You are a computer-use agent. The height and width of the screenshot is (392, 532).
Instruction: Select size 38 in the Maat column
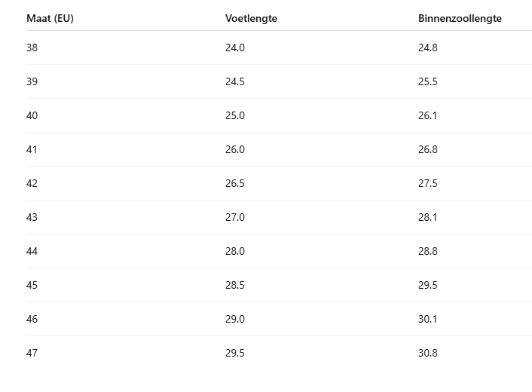[32, 47]
